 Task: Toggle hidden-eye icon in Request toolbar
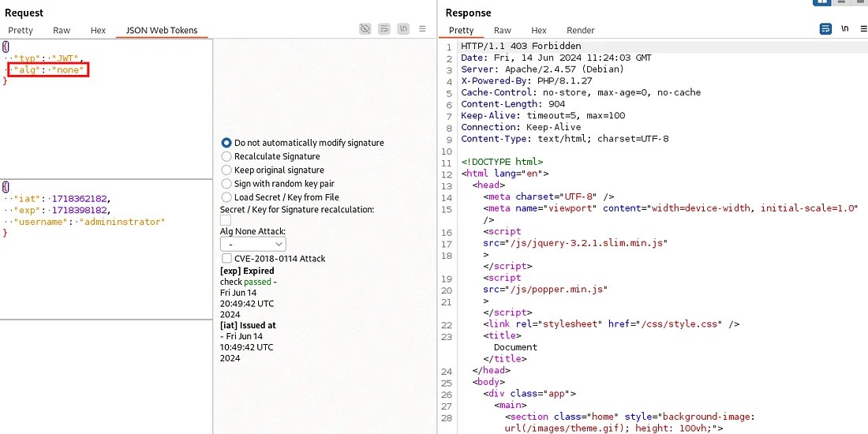[365, 29]
